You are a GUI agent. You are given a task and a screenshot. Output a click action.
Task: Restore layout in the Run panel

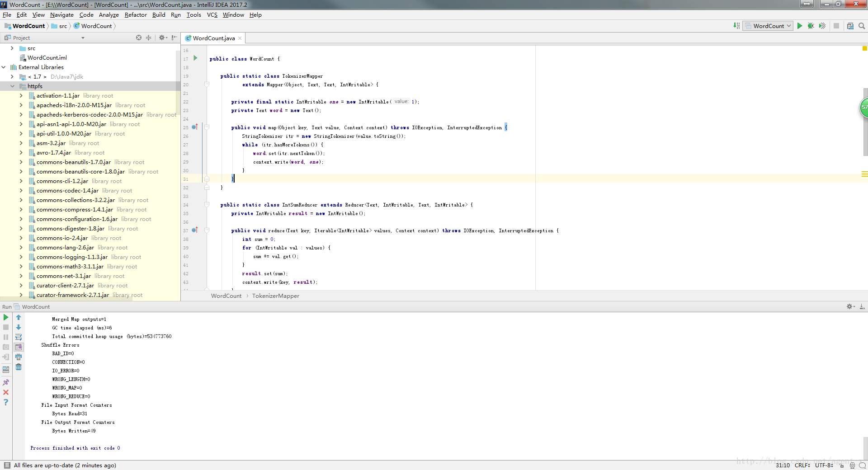coord(6,369)
